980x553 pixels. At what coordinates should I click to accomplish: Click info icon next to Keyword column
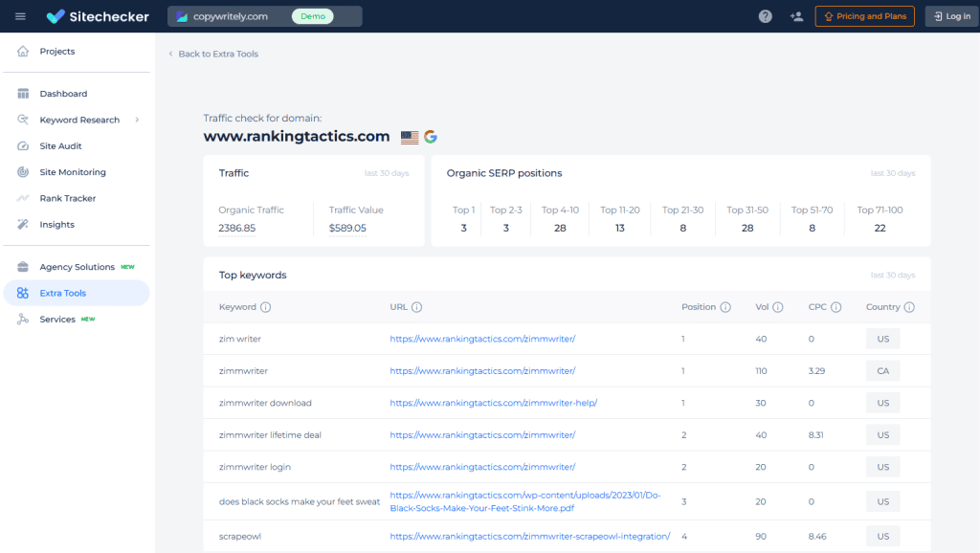[266, 307]
